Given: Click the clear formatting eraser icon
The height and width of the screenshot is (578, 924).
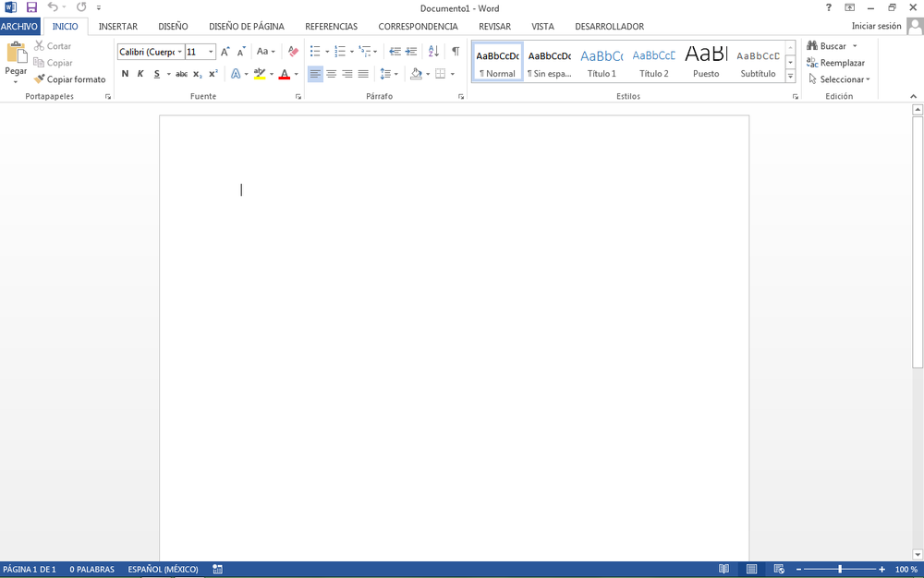Looking at the screenshot, I should tap(293, 52).
